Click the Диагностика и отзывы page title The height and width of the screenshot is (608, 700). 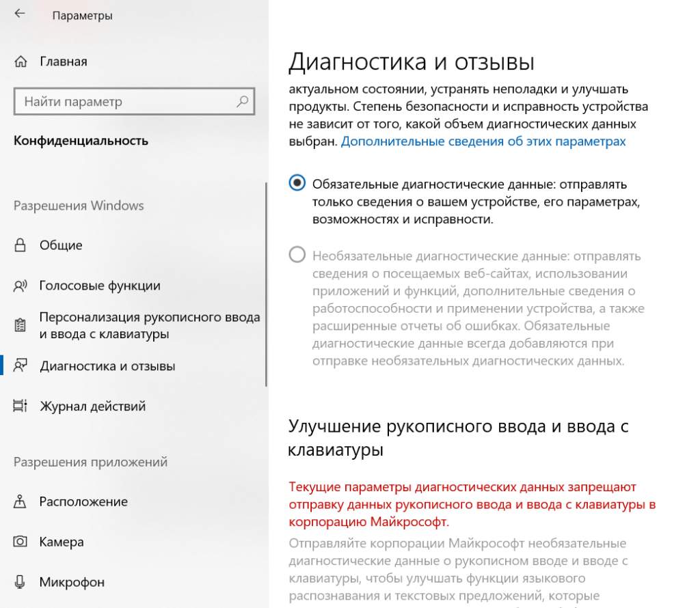tap(411, 62)
